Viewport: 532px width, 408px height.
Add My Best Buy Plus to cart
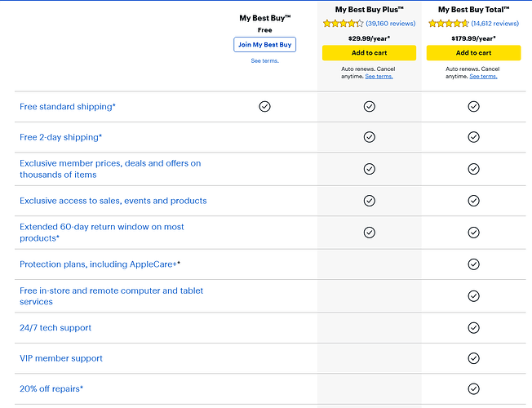(369, 53)
